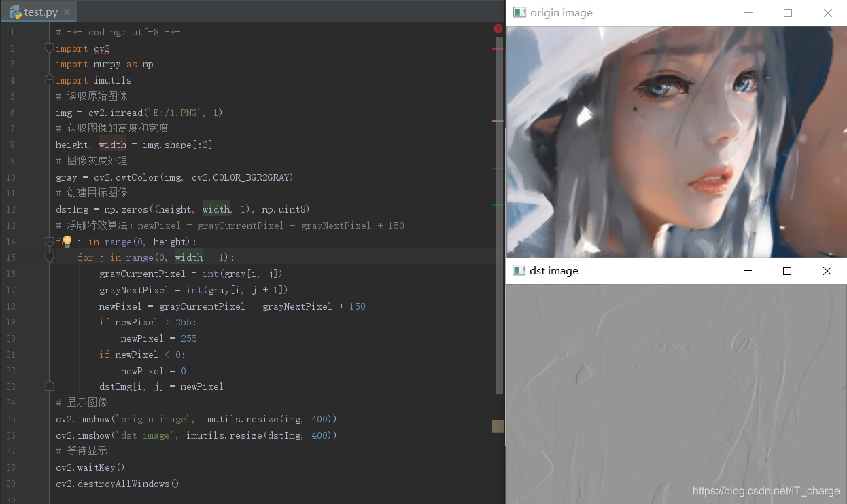Minimize the dst image window
The width and height of the screenshot is (847, 504).
coord(748,271)
